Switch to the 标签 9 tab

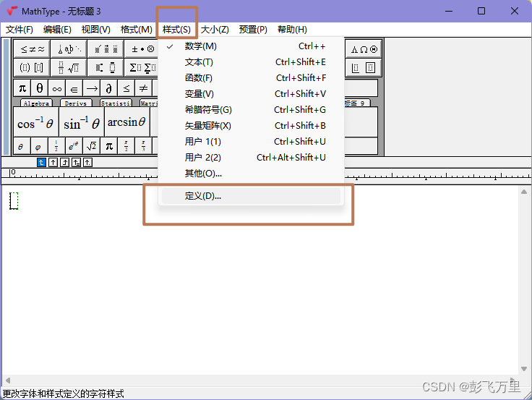tap(356, 103)
